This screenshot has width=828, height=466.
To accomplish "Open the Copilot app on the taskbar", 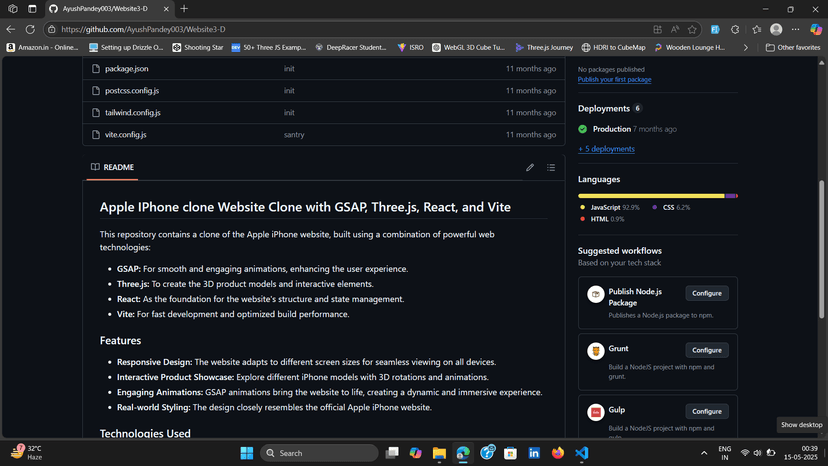I will pos(416,453).
